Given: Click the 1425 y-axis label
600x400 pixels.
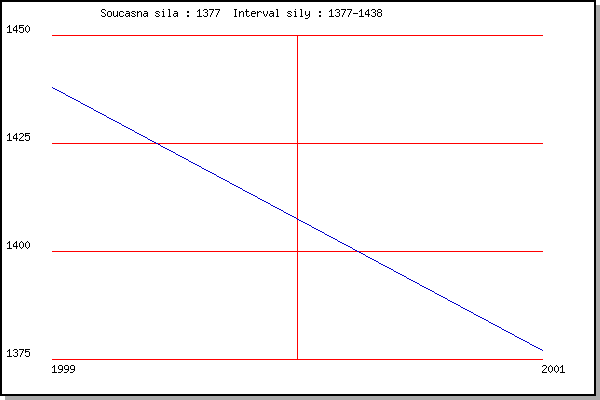Looking at the screenshot, I should (x=18, y=137).
